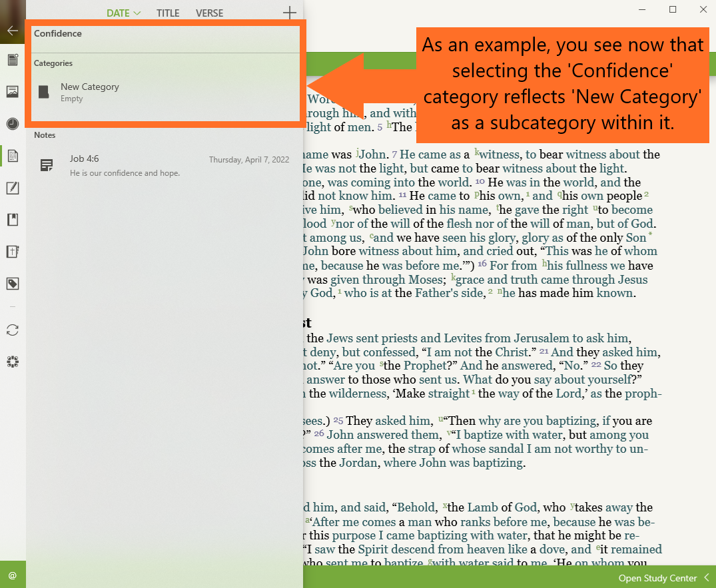The width and height of the screenshot is (716, 588).
Task: Expand the DATE sort dropdown
Action: pos(123,13)
